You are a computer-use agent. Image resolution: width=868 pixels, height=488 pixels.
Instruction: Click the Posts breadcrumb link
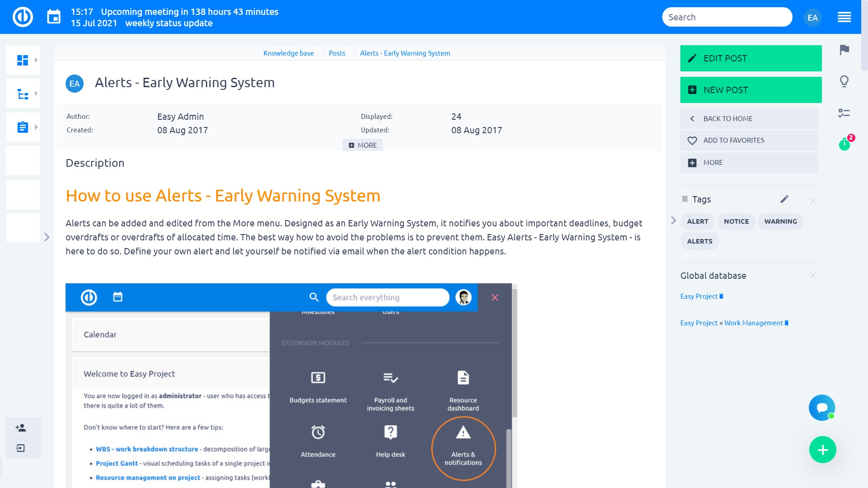337,53
